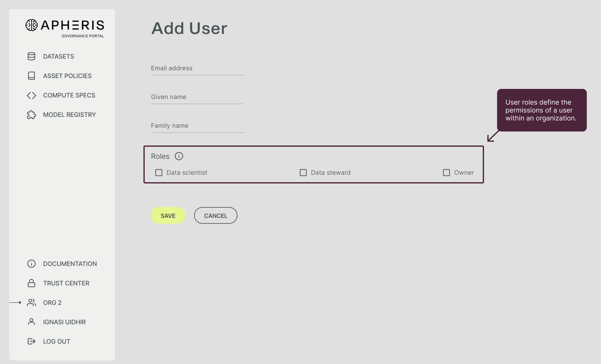Click the Datasets database icon
This screenshot has height=364, width=601.
coord(31,56)
